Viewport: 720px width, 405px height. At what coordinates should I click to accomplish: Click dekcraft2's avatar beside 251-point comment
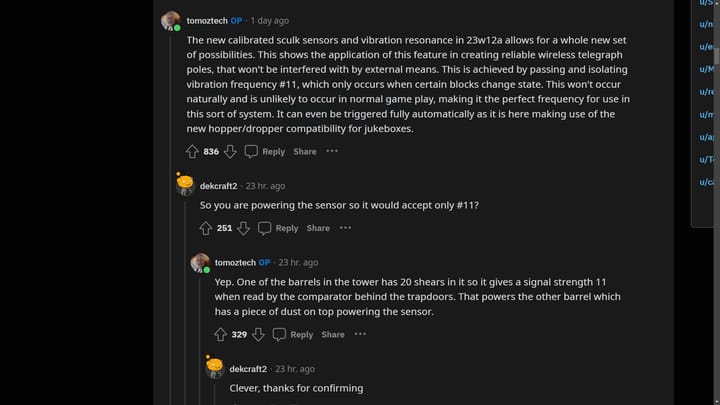[x=185, y=185]
